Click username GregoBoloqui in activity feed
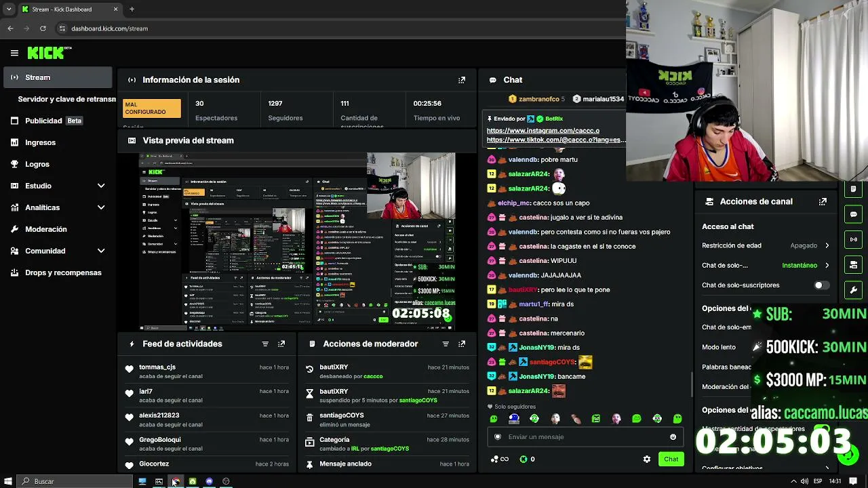Screen dimensions: 868x488 tap(160, 440)
